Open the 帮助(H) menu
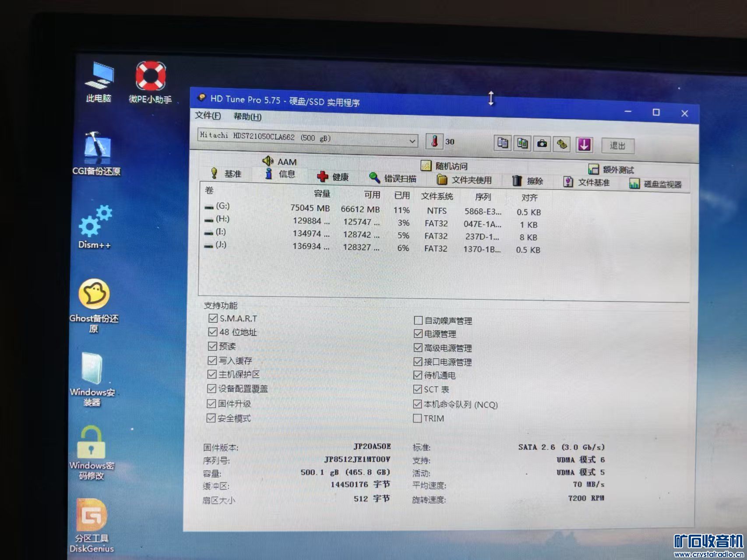Image resolution: width=747 pixels, height=560 pixels. tap(247, 116)
